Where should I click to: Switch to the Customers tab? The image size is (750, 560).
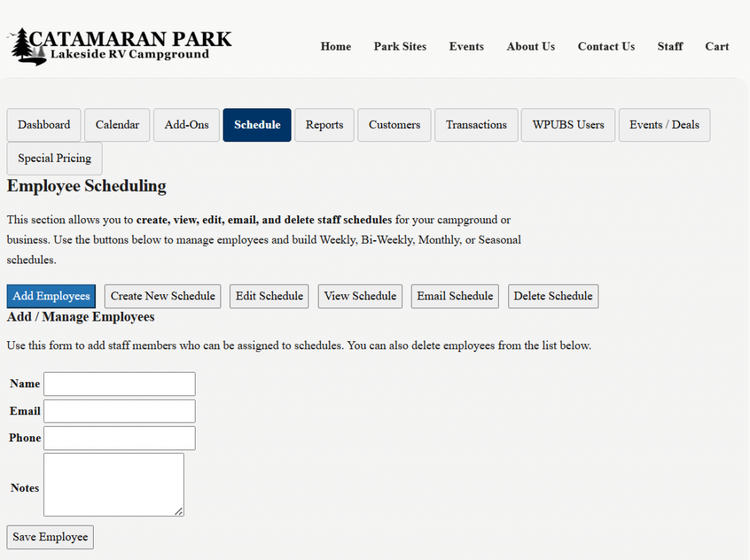point(394,125)
